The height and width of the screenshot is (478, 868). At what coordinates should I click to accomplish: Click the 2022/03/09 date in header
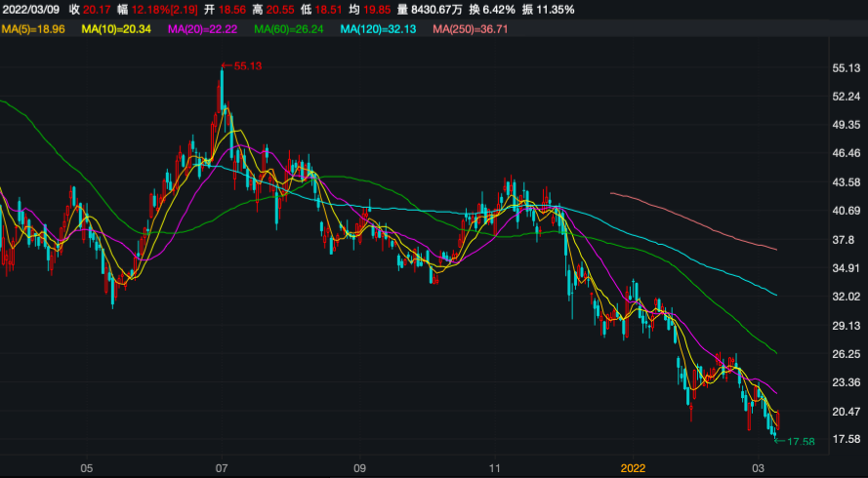click(29, 10)
